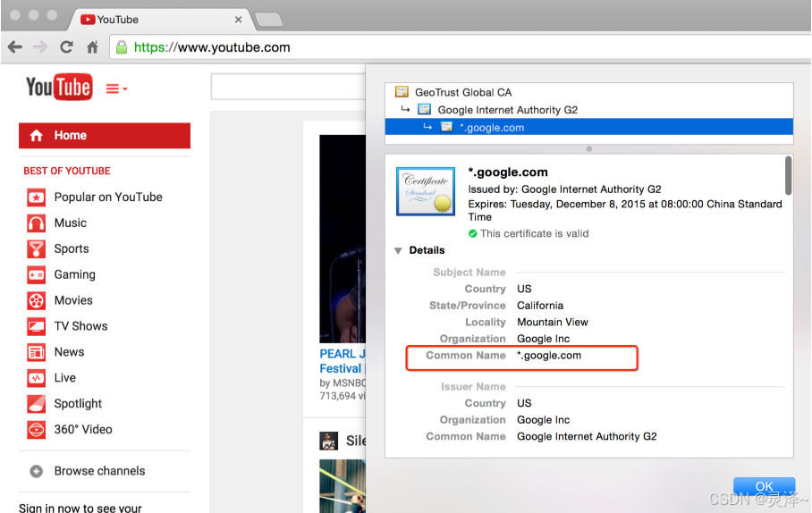Screen dimensions: 812x513
Task: Click the YouTube logo
Action: click(59, 87)
